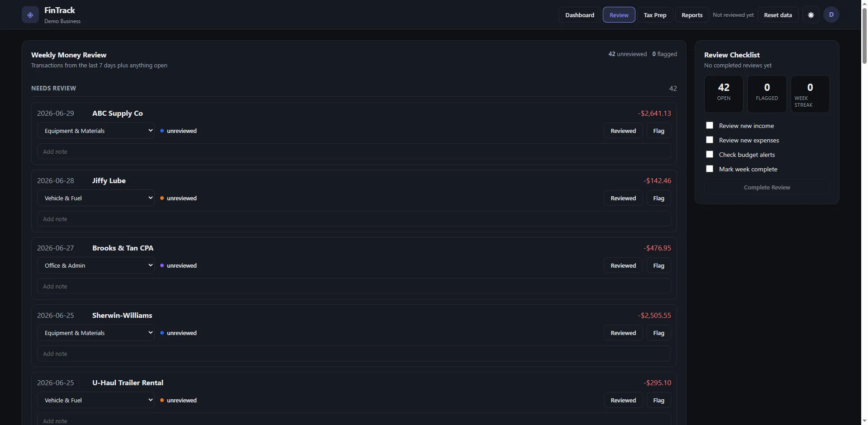Tick the Mark week complete checkbox
This screenshot has height=425, width=868.
click(710, 169)
